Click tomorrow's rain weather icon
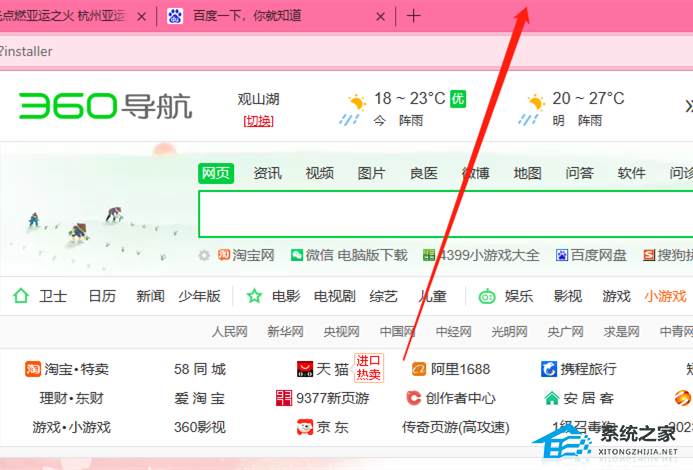Screen dimensions: 693x470 click(531, 109)
